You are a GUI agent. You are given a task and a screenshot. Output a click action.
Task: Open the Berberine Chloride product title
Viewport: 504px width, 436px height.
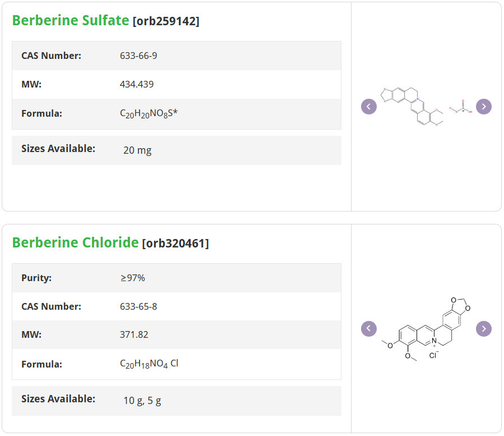[x=75, y=242]
